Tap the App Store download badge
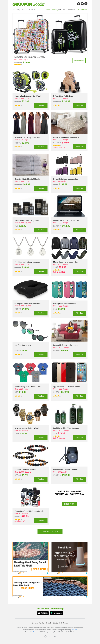This screenshot has width=100, height=644. coord(43,613)
